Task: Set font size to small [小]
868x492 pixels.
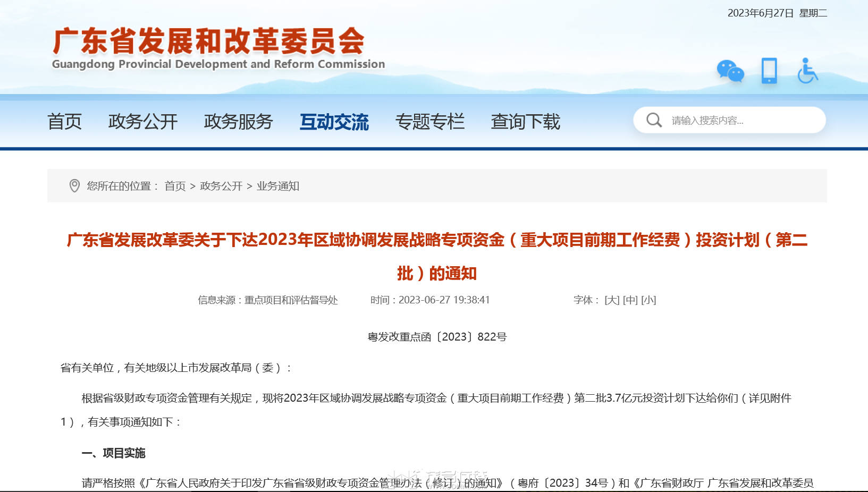Action: [x=648, y=300]
